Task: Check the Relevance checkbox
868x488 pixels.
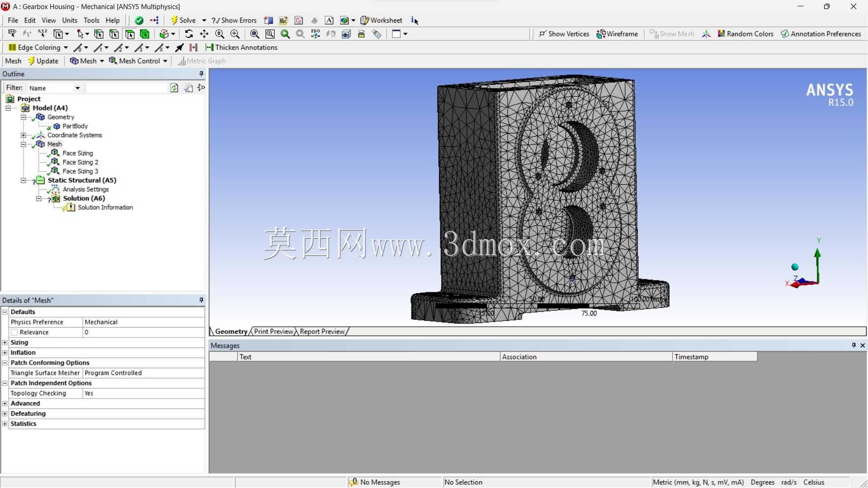Action: pos(14,333)
